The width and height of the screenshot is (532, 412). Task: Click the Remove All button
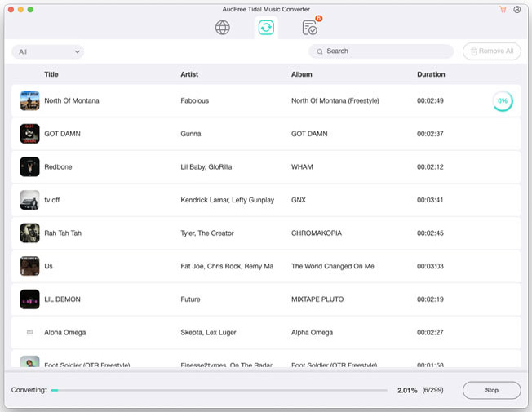[x=492, y=51]
